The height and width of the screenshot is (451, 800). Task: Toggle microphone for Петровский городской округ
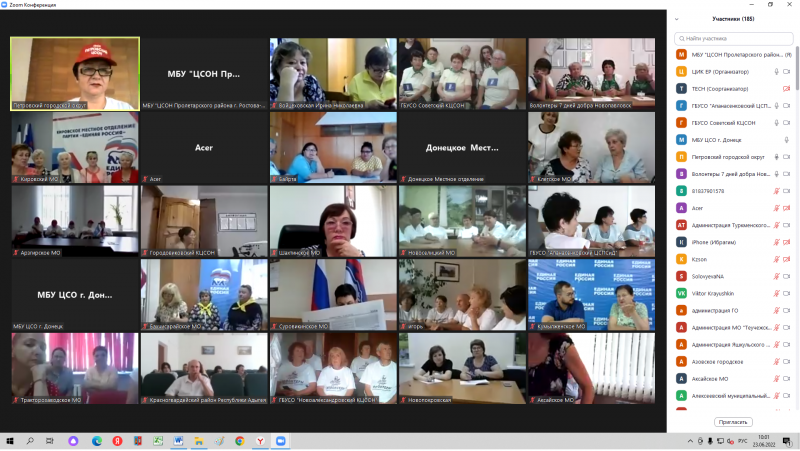[x=776, y=156]
